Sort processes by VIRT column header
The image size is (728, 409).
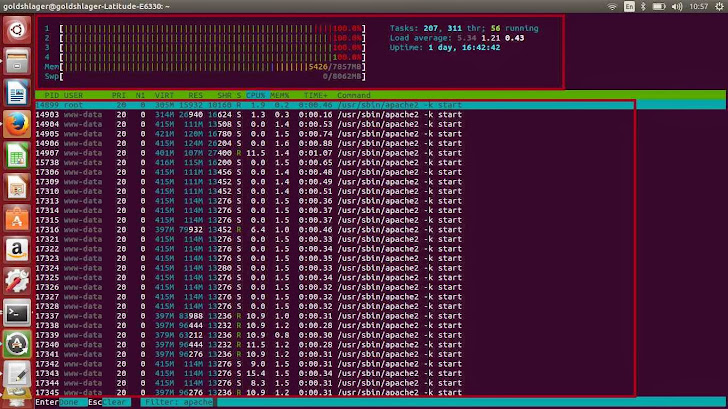[x=164, y=95]
